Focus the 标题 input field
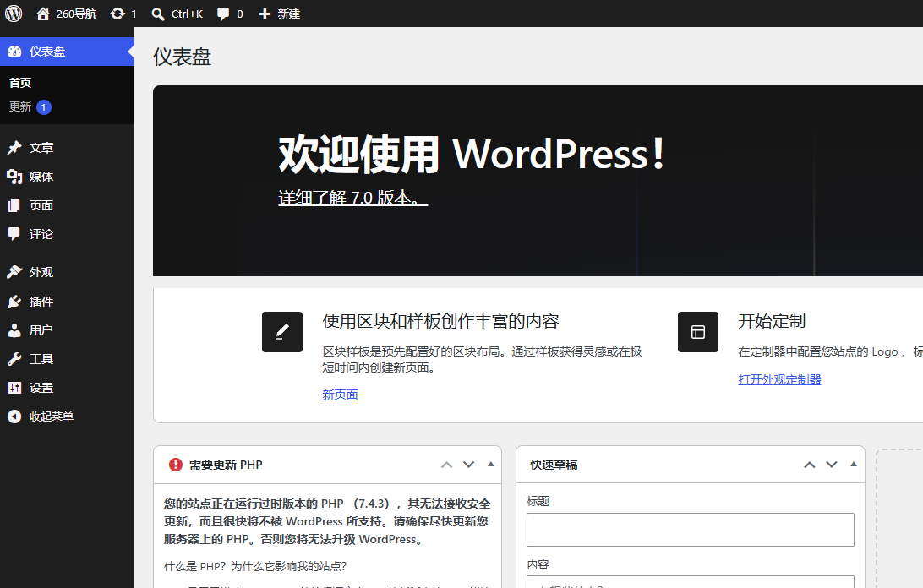 point(690,530)
